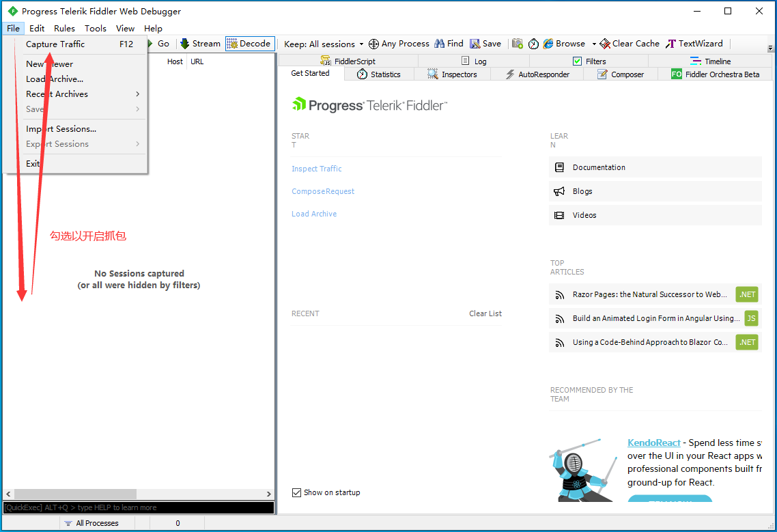Screen dimensions: 777x532
Task: Click the Load Archive link
Action: pyautogui.click(x=314, y=214)
